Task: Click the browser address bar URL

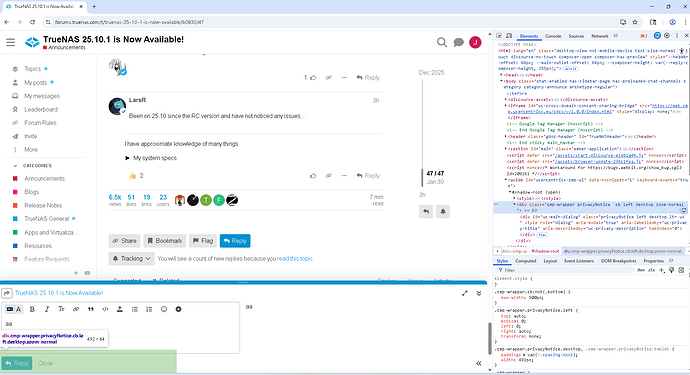Action: pyautogui.click(x=129, y=22)
